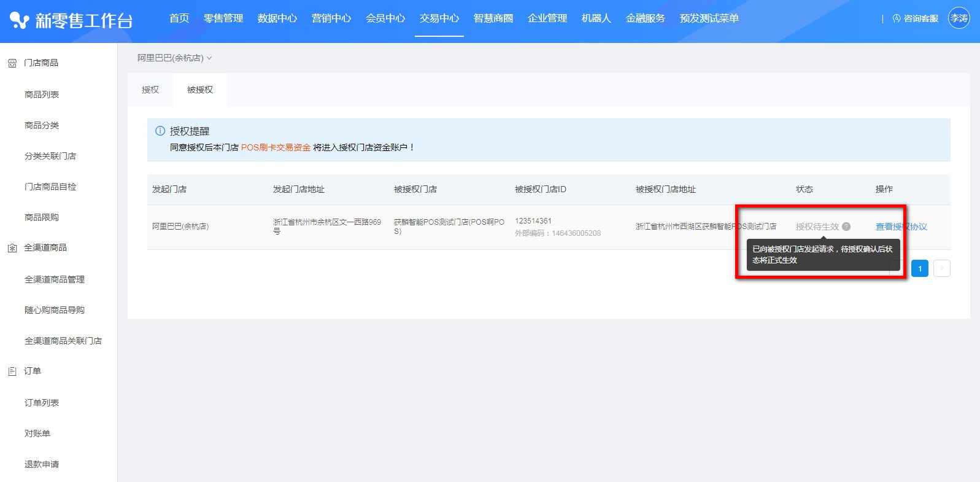Select the 门店商品 sidebar section
The height and width of the screenshot is (482, 980).
41,63
